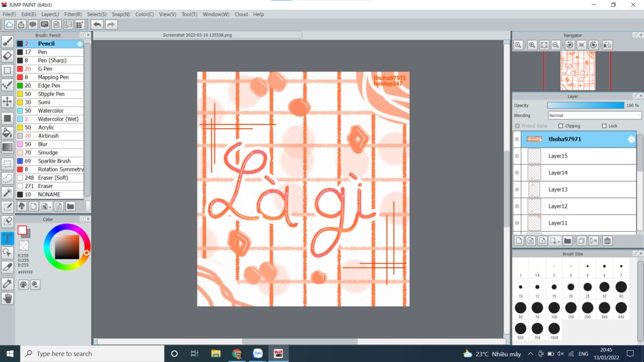This screenshot has width=644, height=362.
Task: Flip canvas view in Navigator
Action: point(608,45)
